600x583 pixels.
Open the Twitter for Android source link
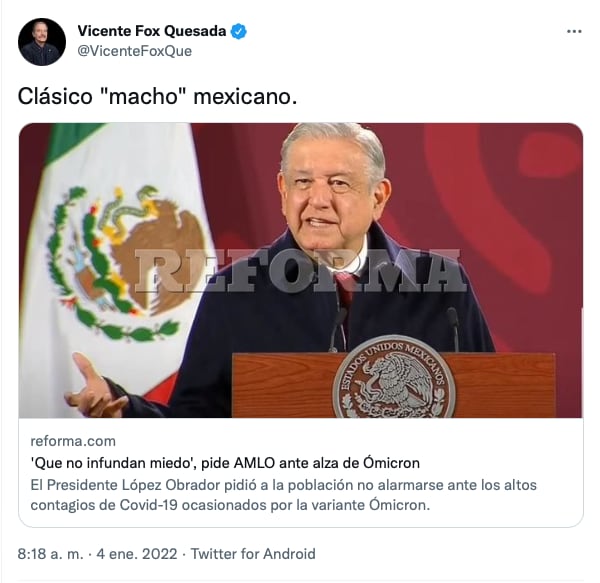click(253, 554)
